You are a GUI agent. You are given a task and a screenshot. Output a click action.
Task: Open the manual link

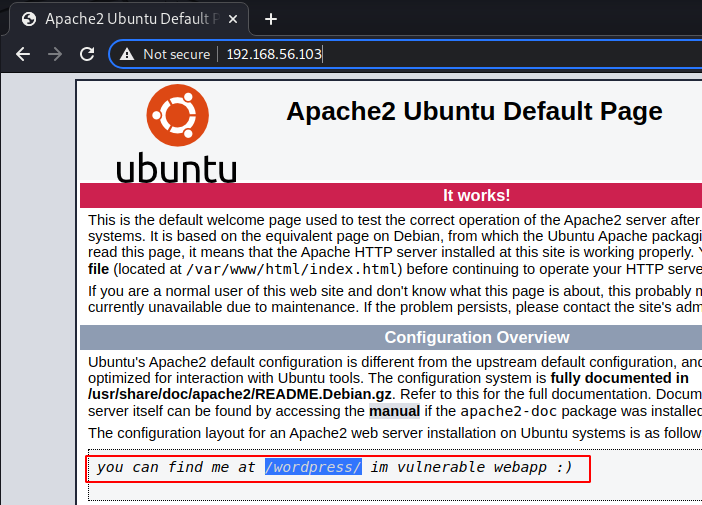pos(394,410)
